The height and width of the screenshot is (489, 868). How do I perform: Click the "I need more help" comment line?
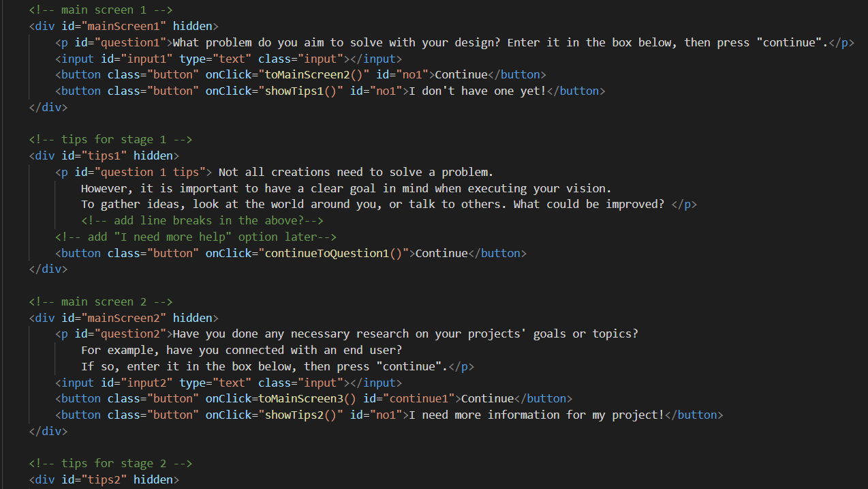[x=196, y=237]
